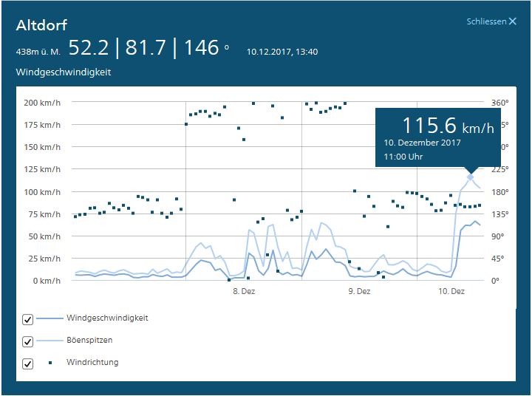Close the panel via Schliessen link
Viewport: 532px width, 396px height.
tap(491, 22)
